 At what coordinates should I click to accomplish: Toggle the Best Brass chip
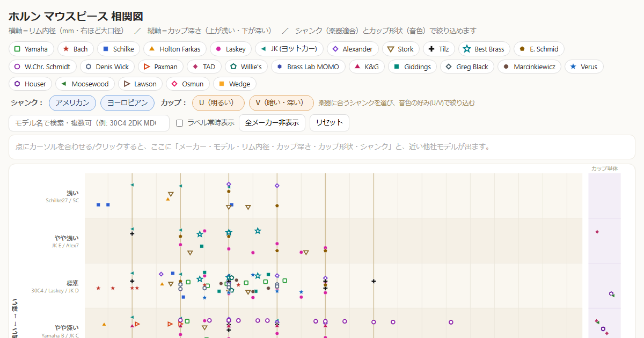click(484, 49)
